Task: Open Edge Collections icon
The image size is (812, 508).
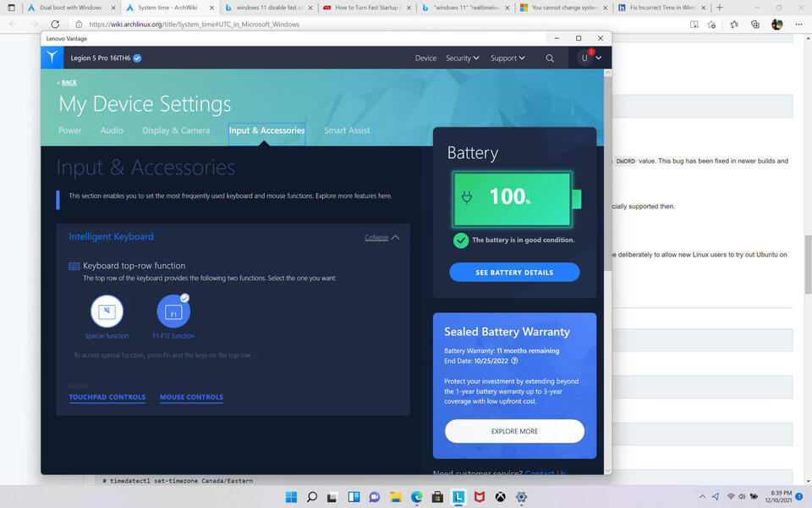Action: pyautogui.click(x=755, y=25)
